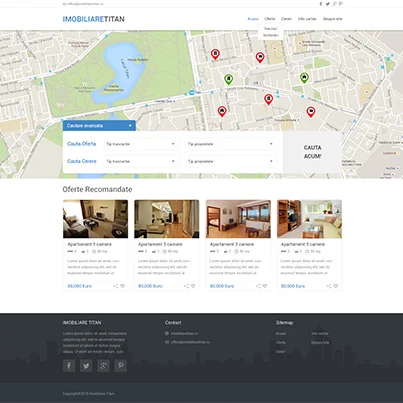This screenshot has height=403, width=403.
Task: Open the Facebook icon in the top header
Action: pos(321,4)
